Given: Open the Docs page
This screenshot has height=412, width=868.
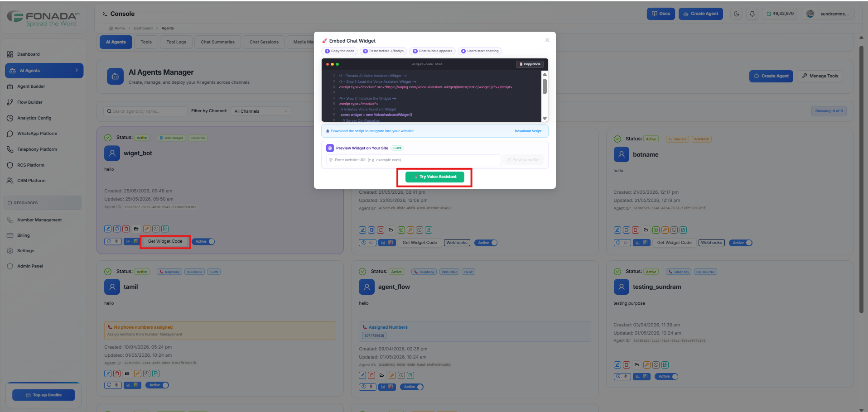Looking at the screenshot, I should pos(661,14).
